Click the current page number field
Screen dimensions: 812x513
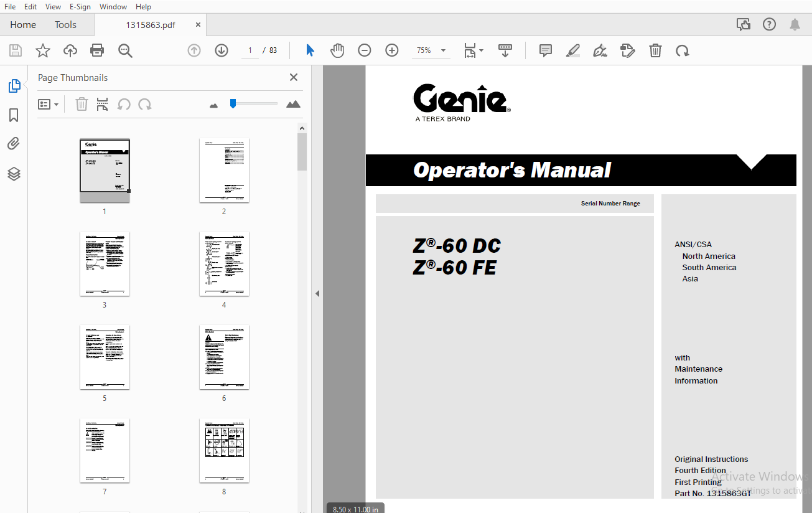click(250, 50)
